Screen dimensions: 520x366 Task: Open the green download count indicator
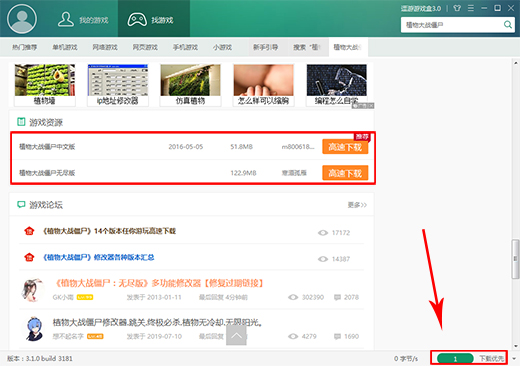455,359
